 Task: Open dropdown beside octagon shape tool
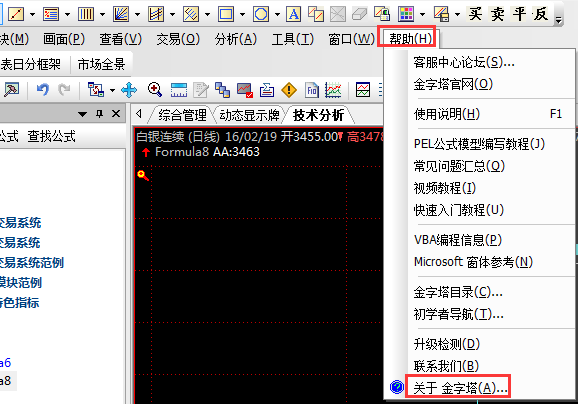click(278, 15)
